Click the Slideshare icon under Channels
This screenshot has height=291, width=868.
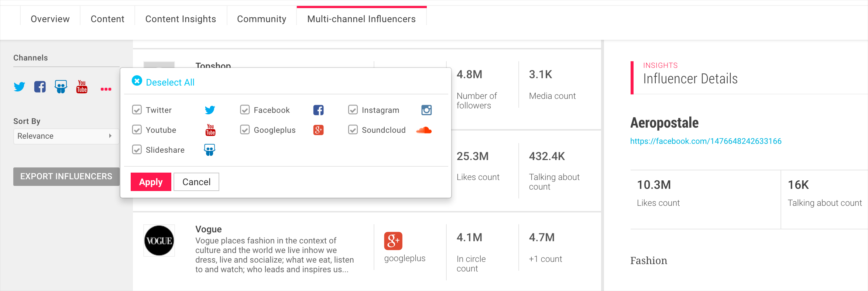click(61, 87)
